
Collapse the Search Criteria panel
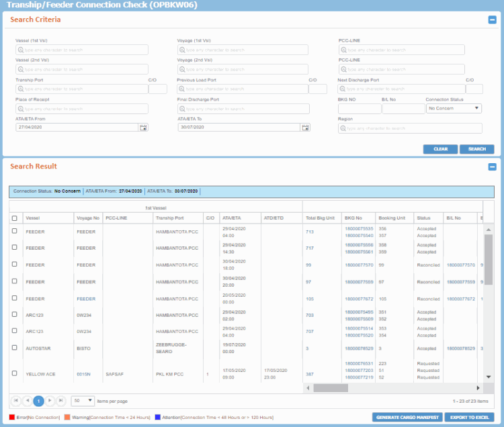point(492,20)
